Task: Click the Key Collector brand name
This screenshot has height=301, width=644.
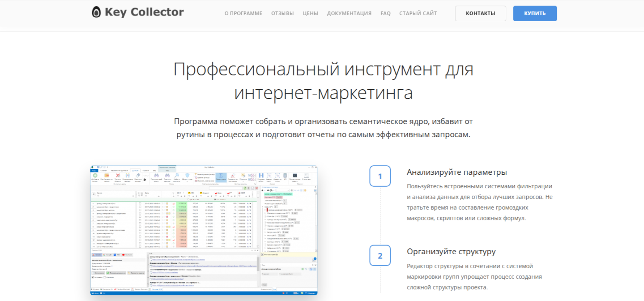Action: [144, 12]
